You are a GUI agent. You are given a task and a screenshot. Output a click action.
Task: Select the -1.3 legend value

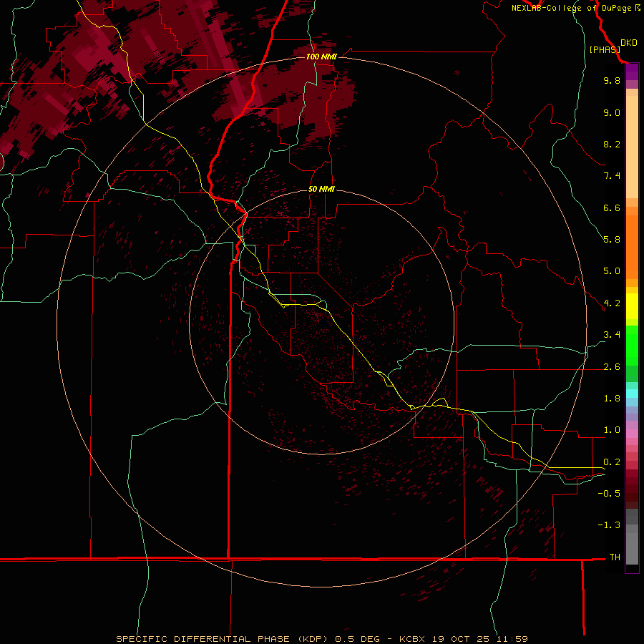pyautogui.click(x=609, y=525)
